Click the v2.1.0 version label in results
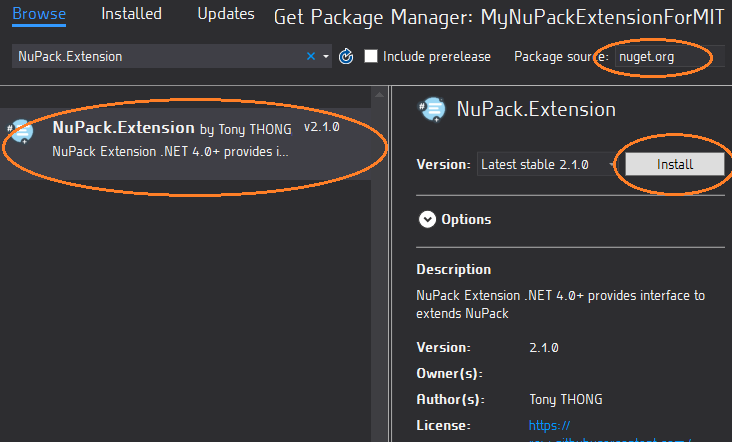The width and height of the screenshot is (732, 442). coord(321,127)
